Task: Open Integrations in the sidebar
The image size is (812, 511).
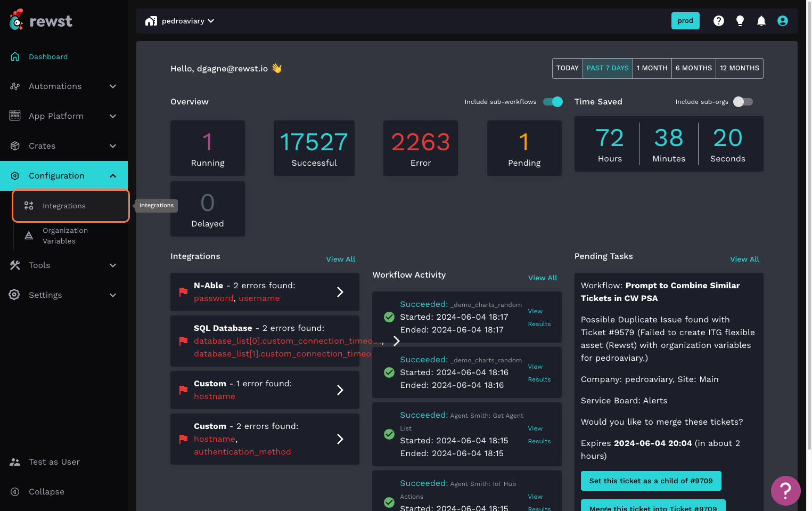Action: 64,206
